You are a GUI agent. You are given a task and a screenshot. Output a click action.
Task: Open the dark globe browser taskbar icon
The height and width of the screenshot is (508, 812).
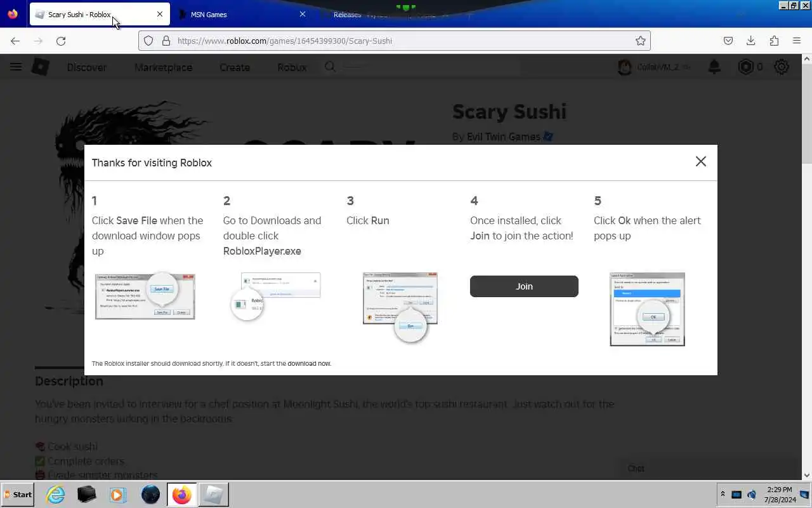pos(150,495)
